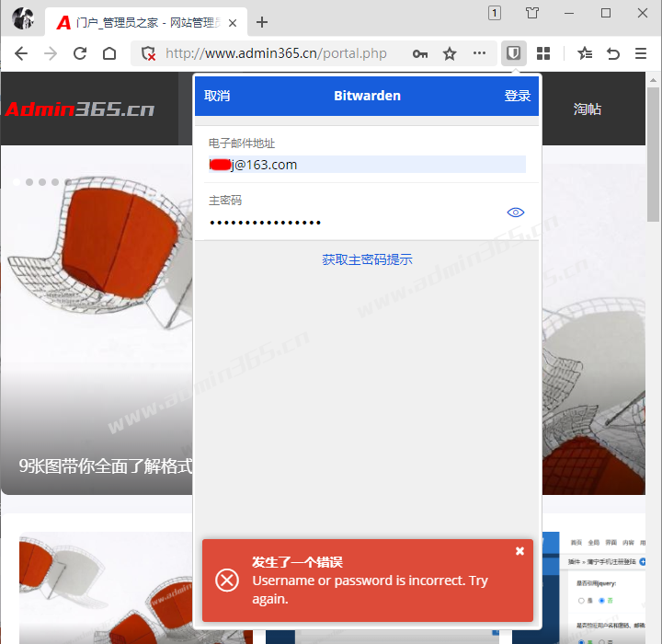Click the email address field
Image resolution: width=662 pixels, height=644 pixels.
(367, 165)
